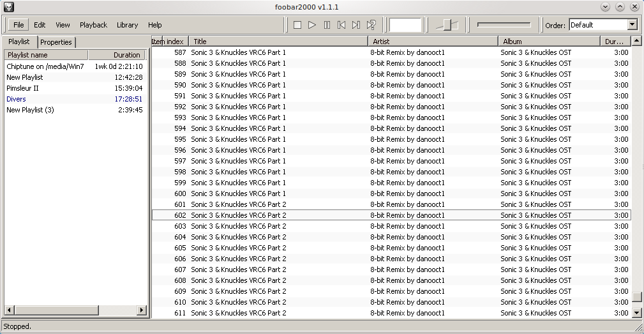The image size is (644, 334).
Task: Open the File menu
Action: (x=19, y=25)
